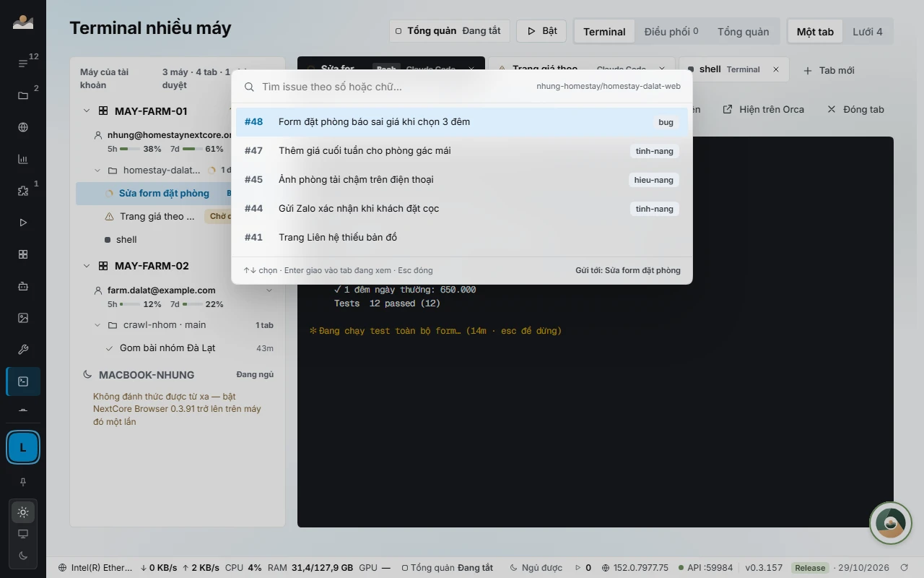Image resolution: width=924 pixels, height=578 pixels.
Task: Open the wrench tools icon in sidebar
Action: (23, 350)
